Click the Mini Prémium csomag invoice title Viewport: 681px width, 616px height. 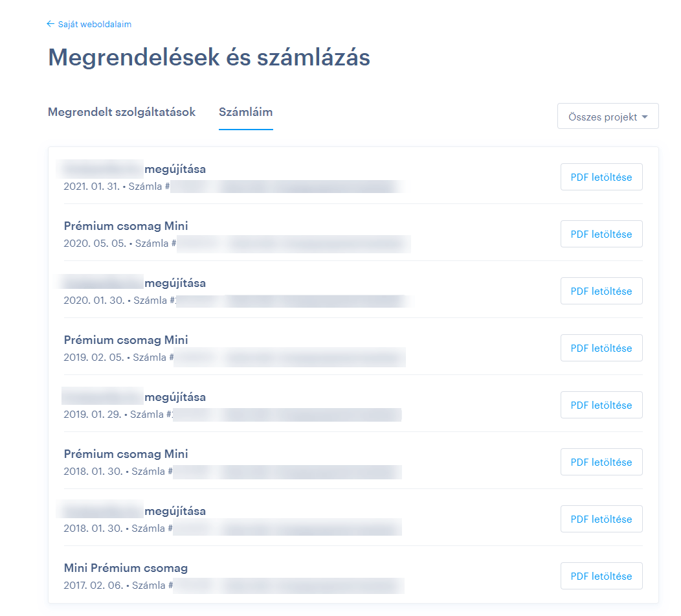tap(126, 568)
